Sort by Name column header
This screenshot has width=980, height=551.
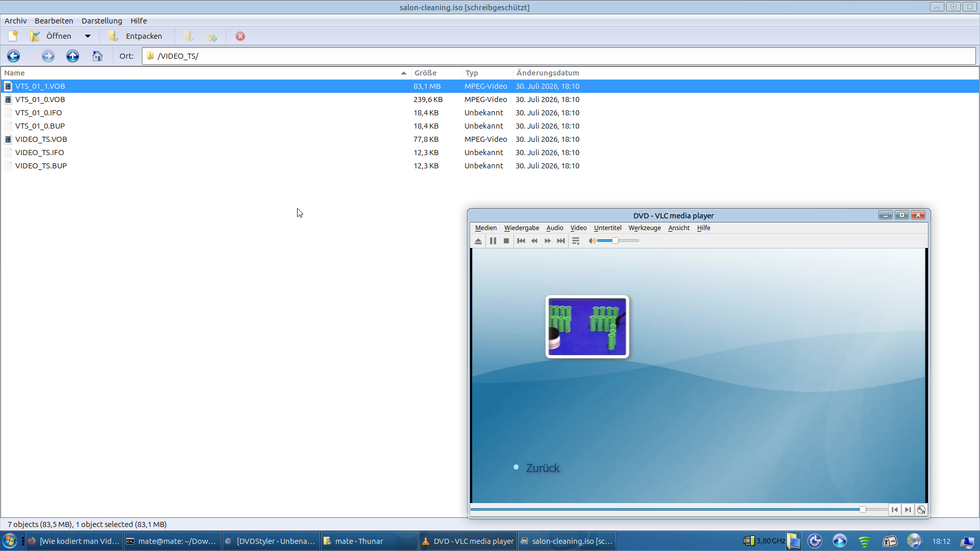pyautogui.click(x=205, y=73)
